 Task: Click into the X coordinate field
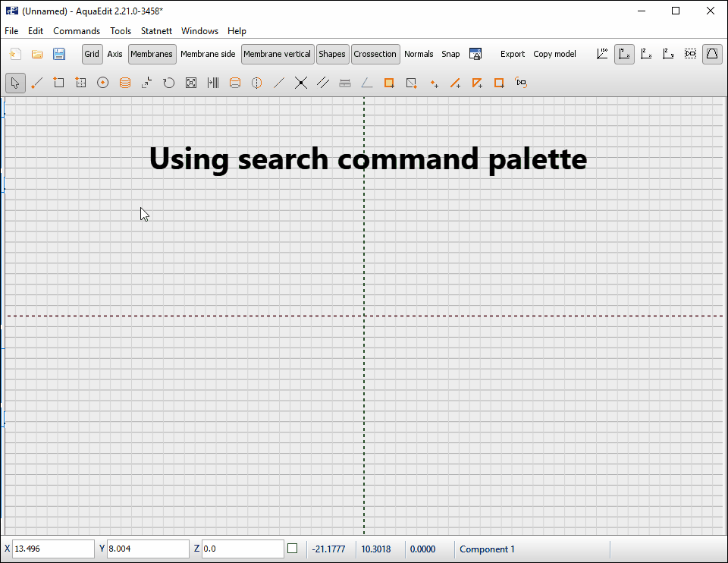[53, 549]
